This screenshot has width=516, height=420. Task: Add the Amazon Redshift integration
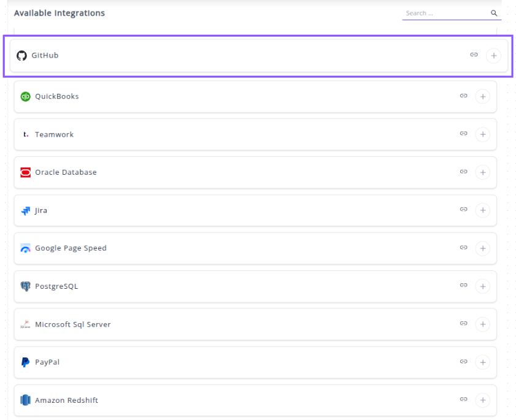point(483,401)
